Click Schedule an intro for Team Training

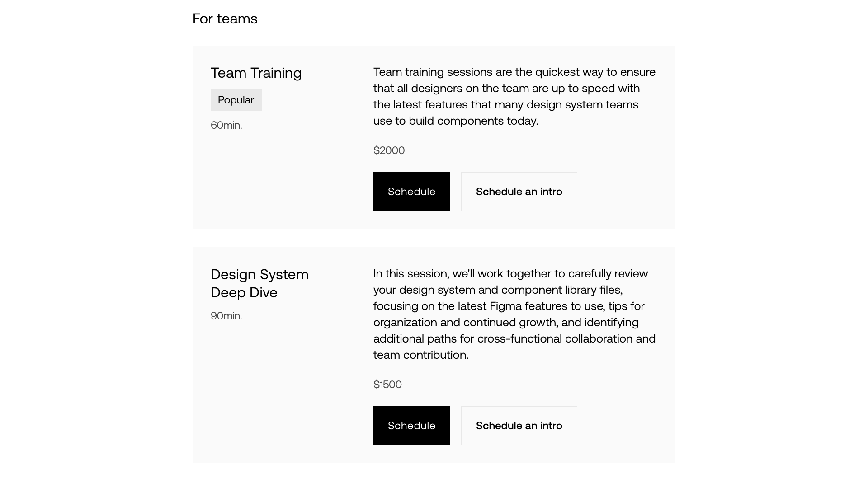(x=519, y=192)
